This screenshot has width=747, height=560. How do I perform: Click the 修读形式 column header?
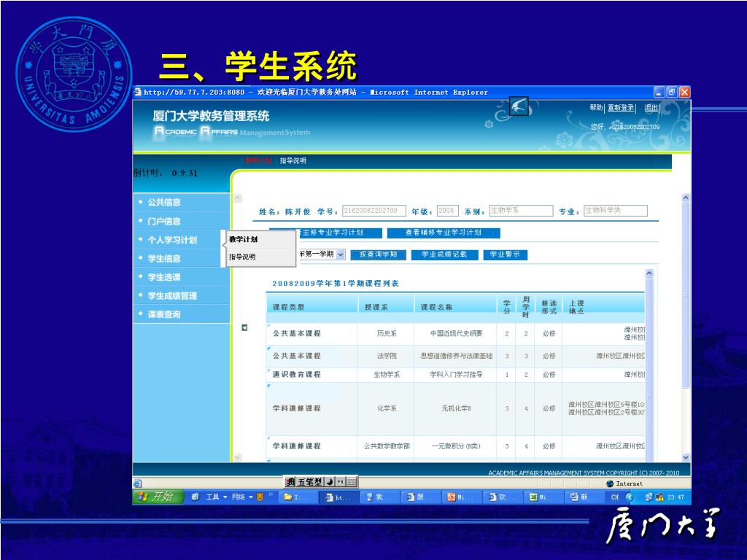pyautogui.click(x=549, y=307)
